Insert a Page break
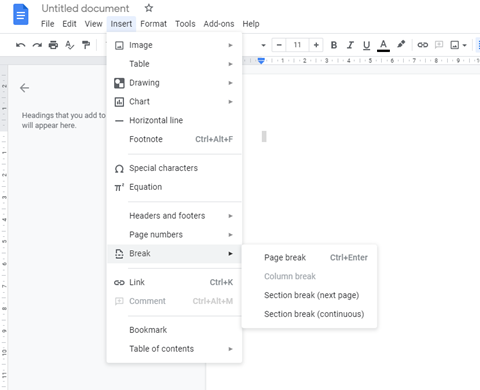The height and width of the screenshot is (390, 480). (309, 258)
